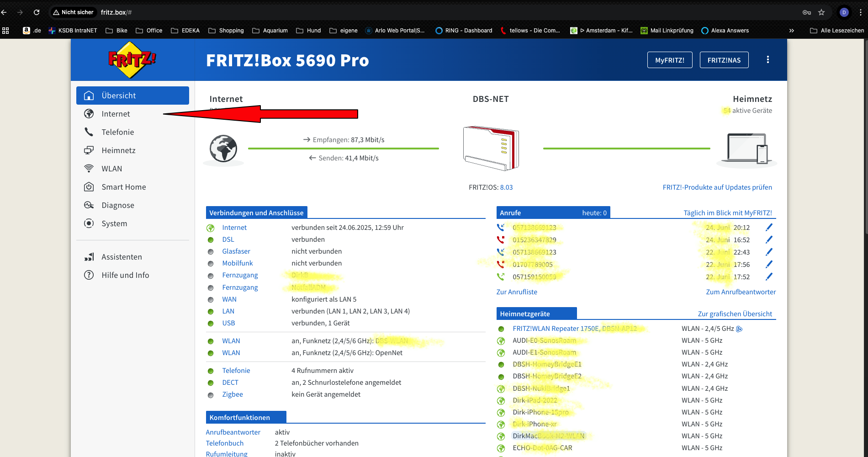Click Zur Anrufliste link
This screenshot has width=868, height=457.
coord(517,292)
